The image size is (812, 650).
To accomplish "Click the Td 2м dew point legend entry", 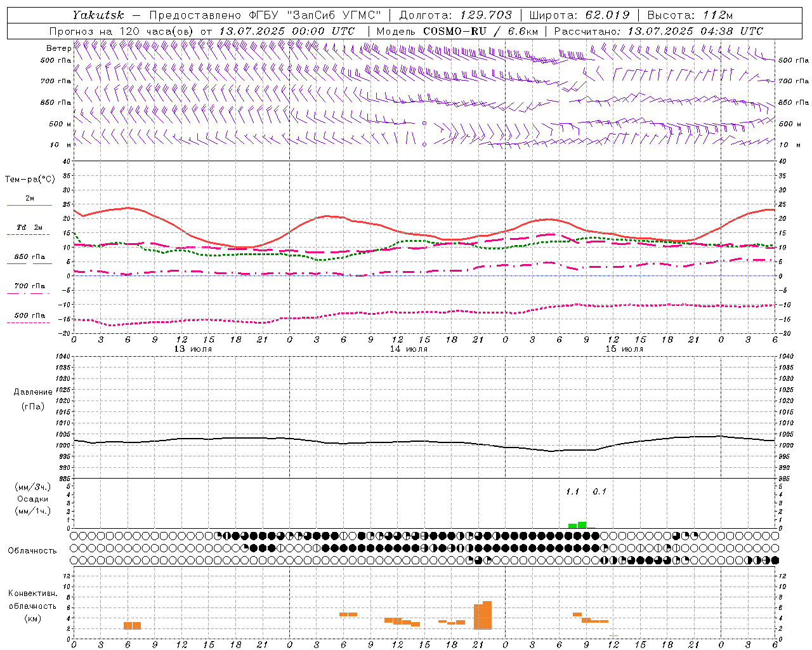I will 29,227.
